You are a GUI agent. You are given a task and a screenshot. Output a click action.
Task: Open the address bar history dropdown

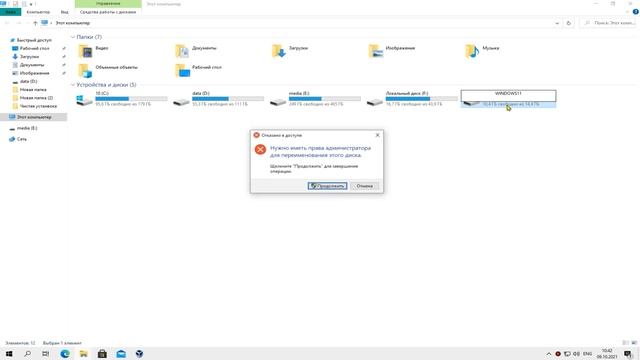[557, 23]
